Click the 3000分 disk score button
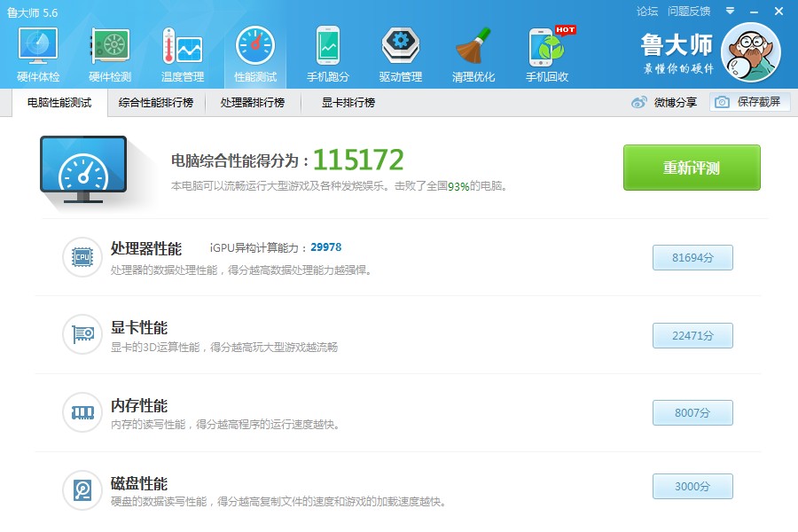798x532 pixels. tap(692, 487)
